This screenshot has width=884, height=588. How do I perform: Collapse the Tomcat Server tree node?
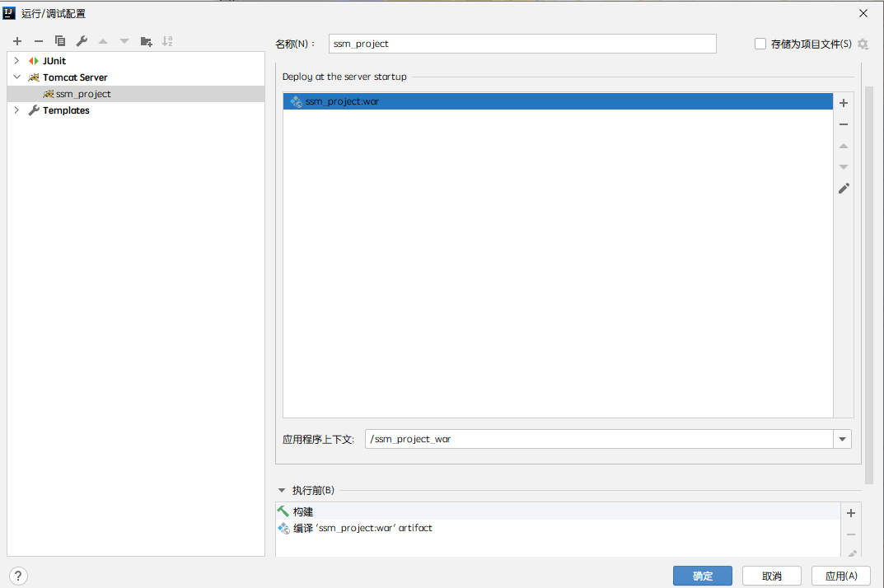pos(16,77)
